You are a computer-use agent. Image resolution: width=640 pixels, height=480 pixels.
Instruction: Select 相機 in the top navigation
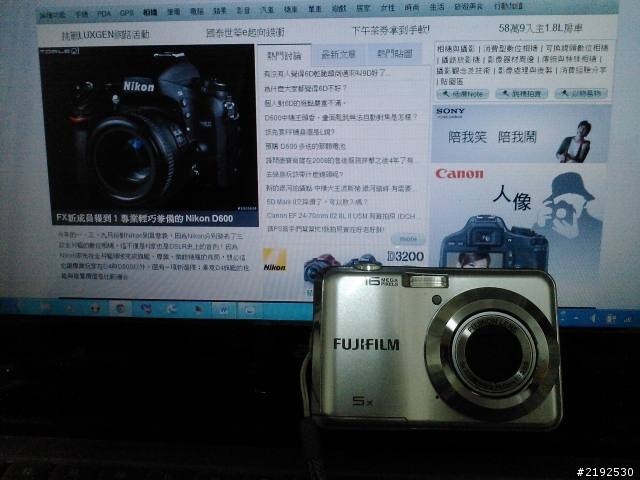[x=150, y=13]
